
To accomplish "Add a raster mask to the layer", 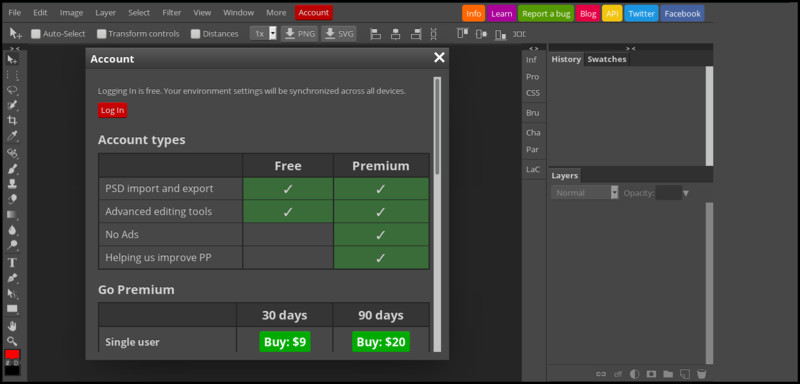I will click(651, 374).
